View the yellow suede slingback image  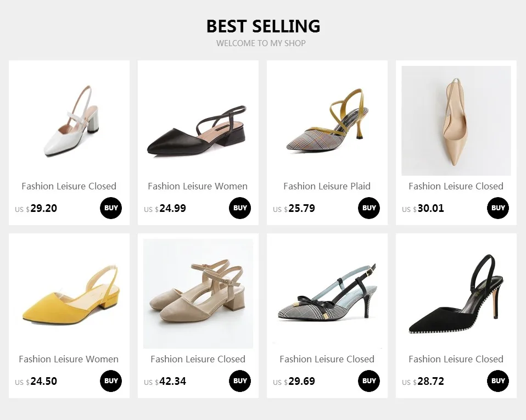click(69, 294)
